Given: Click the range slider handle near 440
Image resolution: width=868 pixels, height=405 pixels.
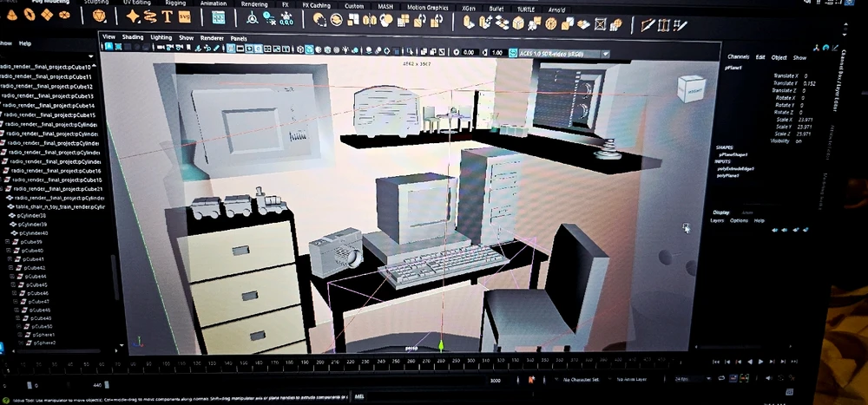Looking at the screenshot, I should [107, 385].
